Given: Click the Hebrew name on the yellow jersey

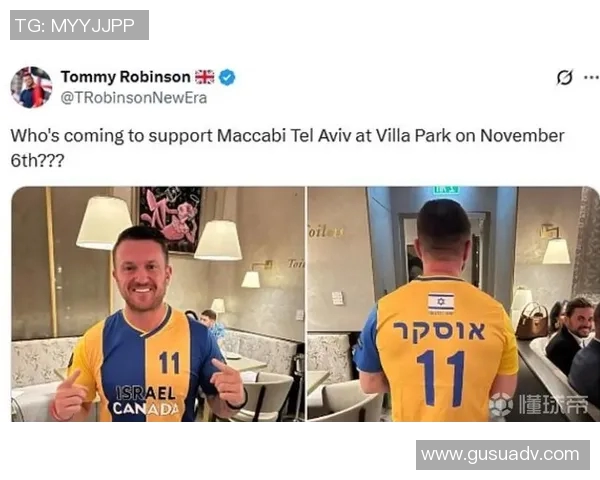Looking at the screenshot, I should point(440,331).
